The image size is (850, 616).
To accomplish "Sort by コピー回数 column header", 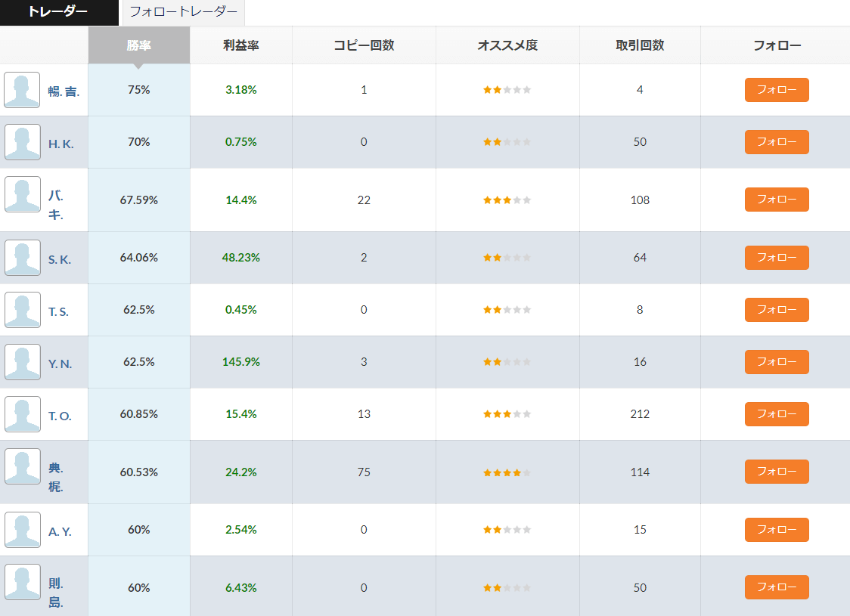I will click(364, 45).
